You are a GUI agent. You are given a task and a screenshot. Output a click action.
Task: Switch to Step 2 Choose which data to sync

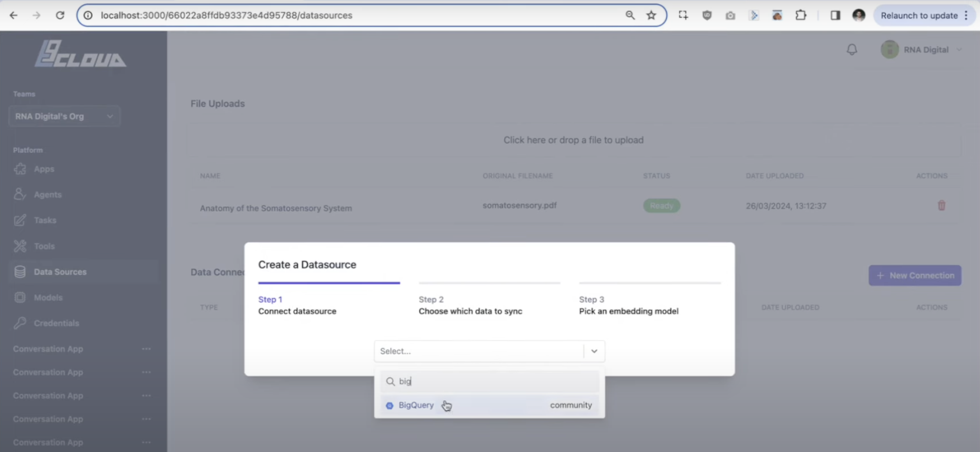(470, 305)
